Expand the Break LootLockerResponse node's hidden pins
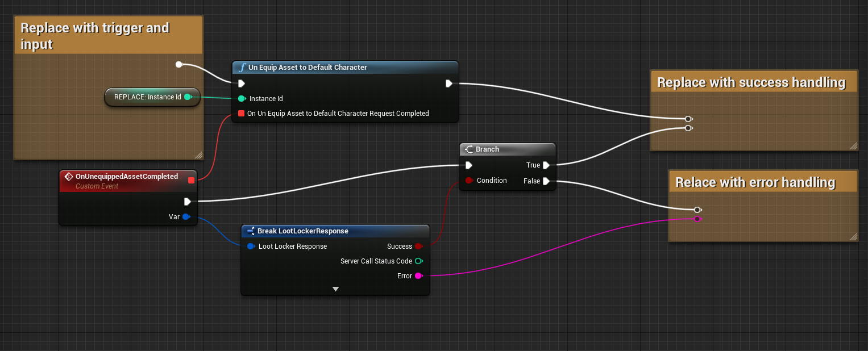 tap(335, 289)
